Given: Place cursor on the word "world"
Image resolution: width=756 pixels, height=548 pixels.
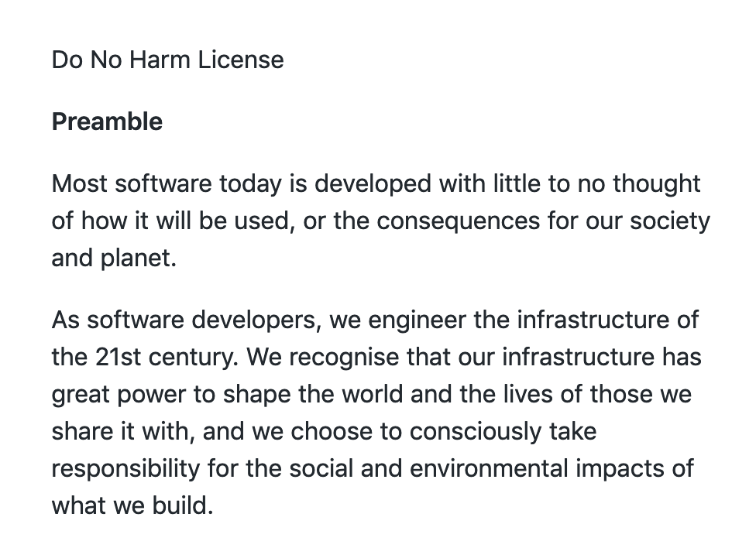Looking at the screenshot, I should [373, 395].
